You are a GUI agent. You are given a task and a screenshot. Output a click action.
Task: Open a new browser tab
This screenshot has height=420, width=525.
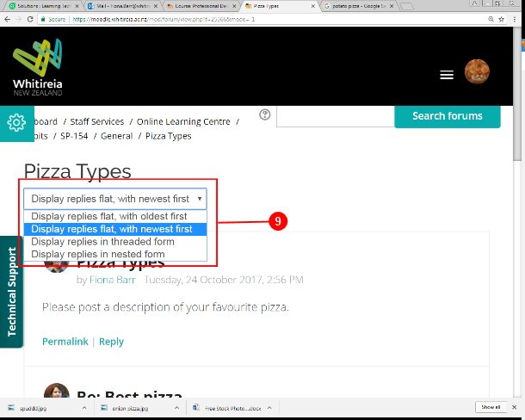(407, 6)
